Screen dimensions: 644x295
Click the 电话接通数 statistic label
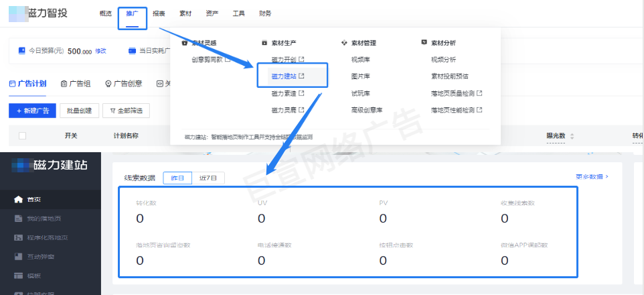tap(274, 245)
